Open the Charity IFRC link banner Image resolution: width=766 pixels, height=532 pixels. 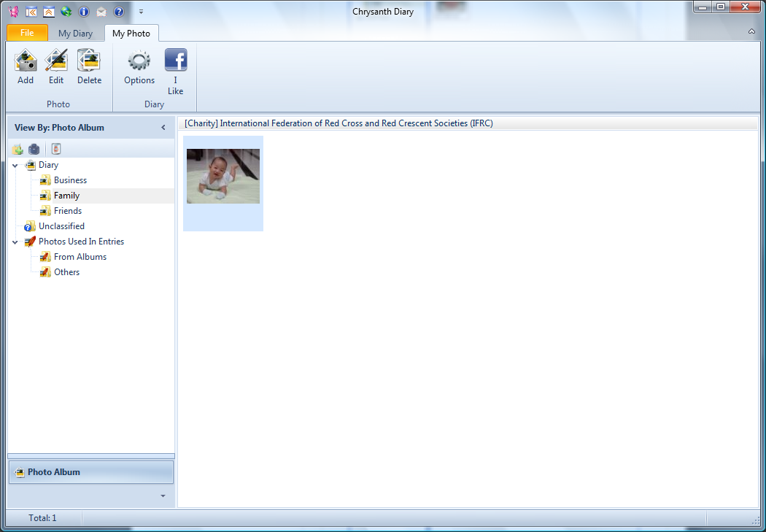point(338,123)
